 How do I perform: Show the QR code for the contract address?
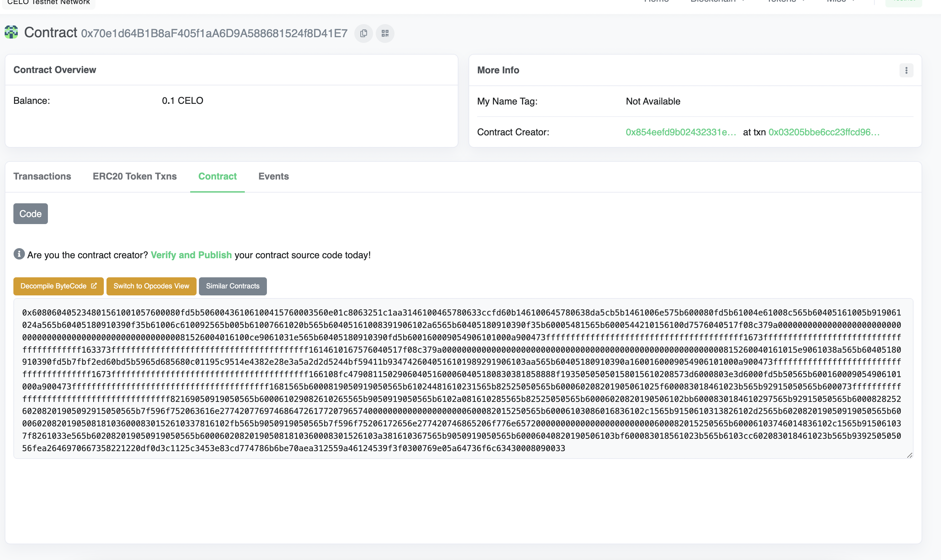click(x=385, y=33)
